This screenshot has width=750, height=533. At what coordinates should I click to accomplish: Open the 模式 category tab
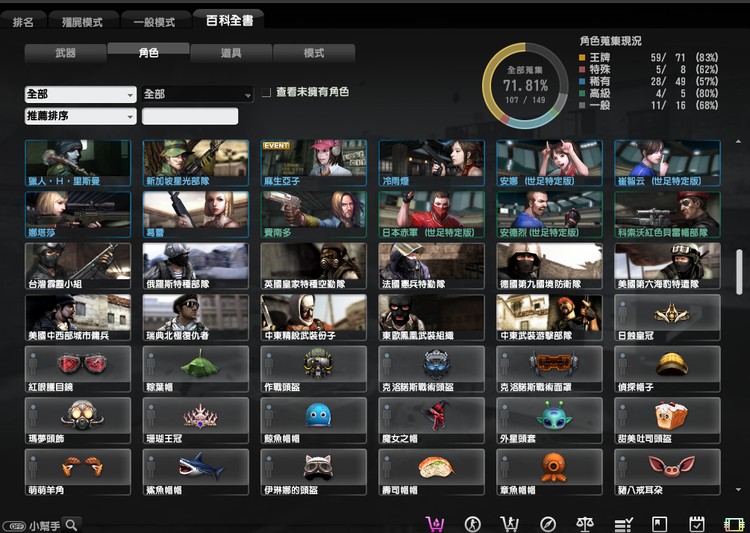pyautogui.click(x=314, y=53)
